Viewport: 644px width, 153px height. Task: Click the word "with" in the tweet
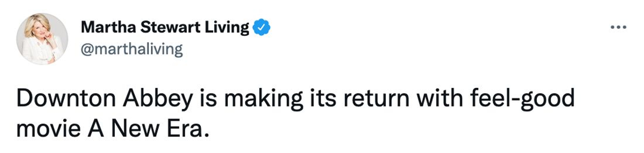440,98
